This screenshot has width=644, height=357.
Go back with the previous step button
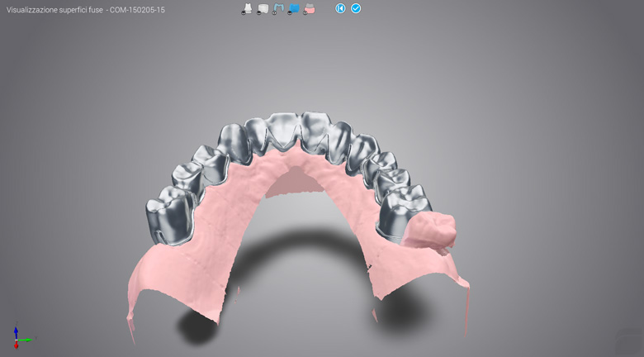point(340,8)
